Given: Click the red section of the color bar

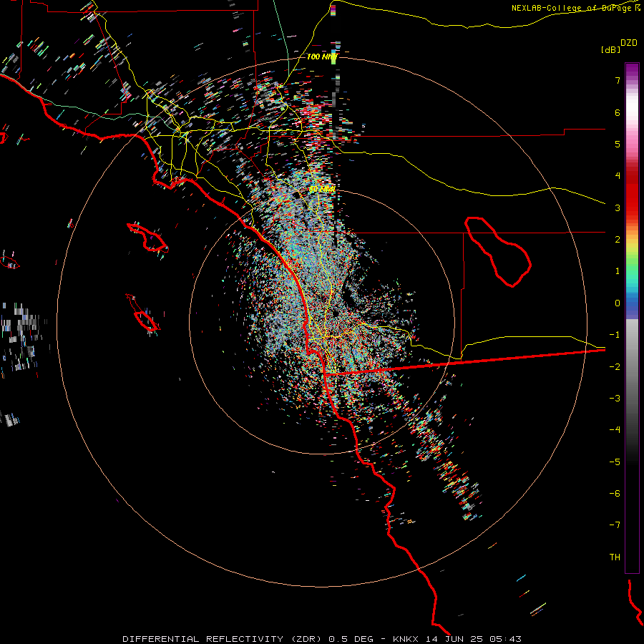Looking at the screenshot, I should pyautogui.click(x=632, y=193).
